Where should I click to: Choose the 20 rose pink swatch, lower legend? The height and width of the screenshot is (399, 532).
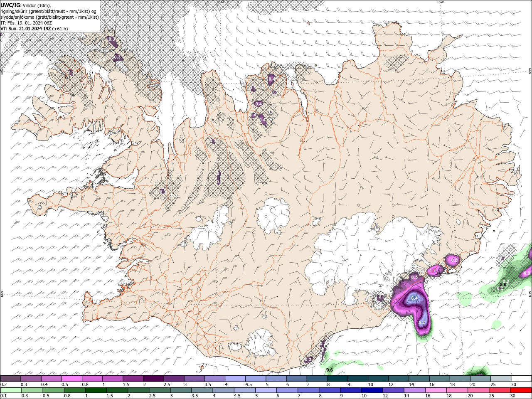coord(478,390)
